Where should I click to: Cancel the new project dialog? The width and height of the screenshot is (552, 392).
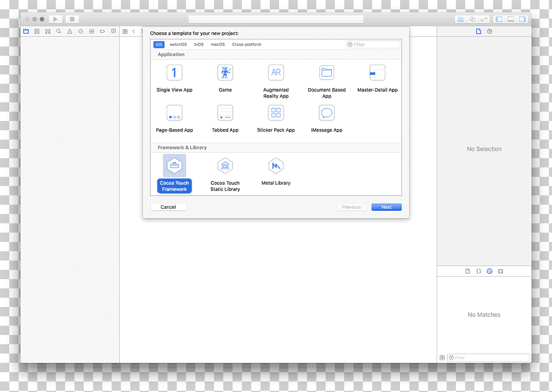tap(168, 207)
